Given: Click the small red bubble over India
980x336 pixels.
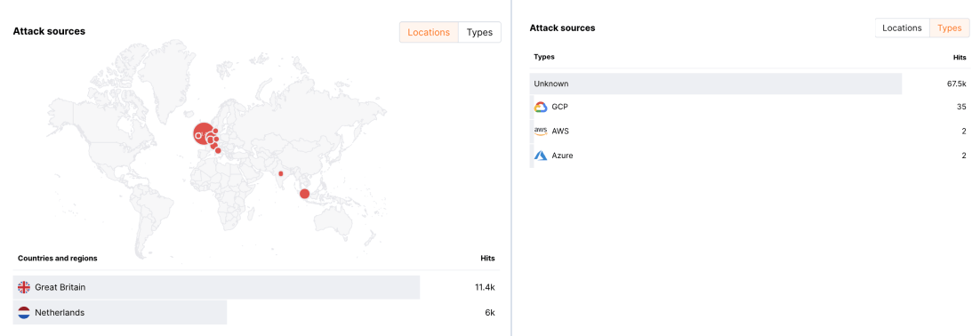Looking at the screenshot, I should (x=281, y=173).
